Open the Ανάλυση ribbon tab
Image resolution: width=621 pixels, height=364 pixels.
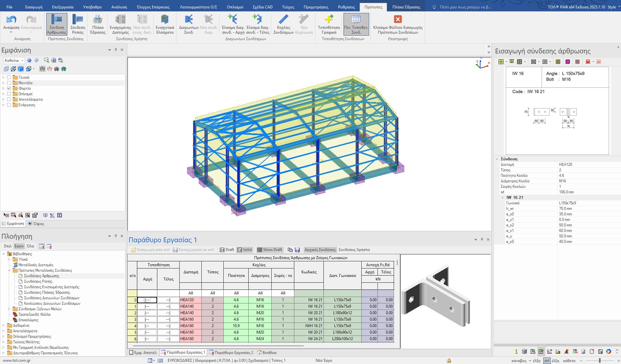point(119,7)
